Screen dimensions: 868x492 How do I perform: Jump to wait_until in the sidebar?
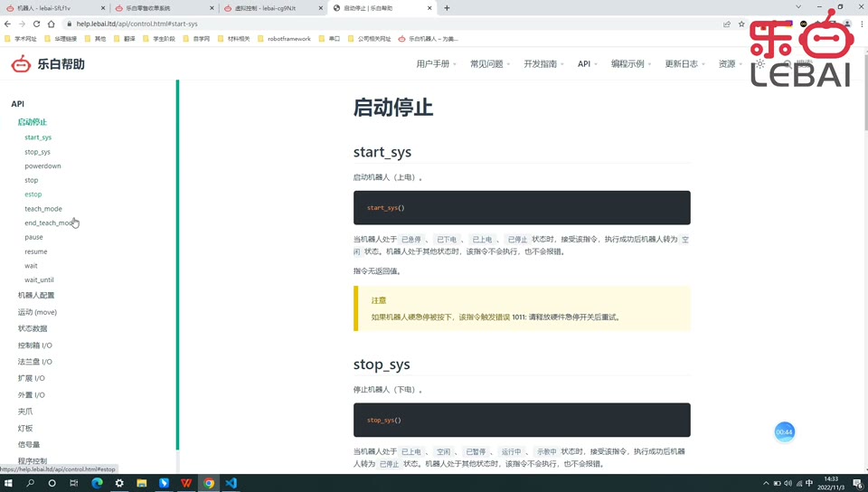click(x=39, y=280)
